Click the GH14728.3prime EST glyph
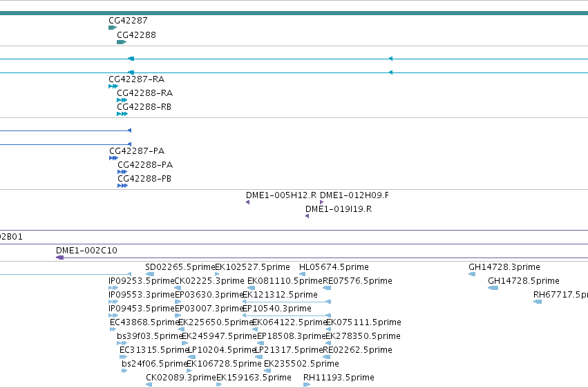The image size is (588, 388). (x=472, y=275)
